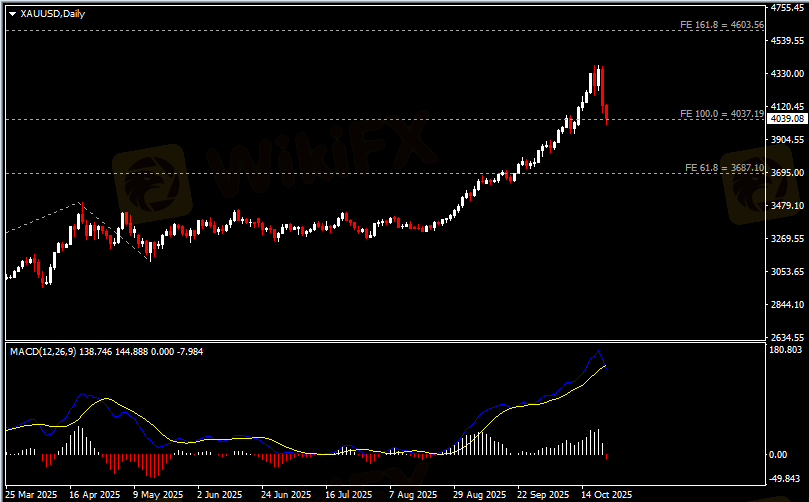Click the MACD 0.00 scale value
Screen dimensions: 809x502
[x=778, y=455]
